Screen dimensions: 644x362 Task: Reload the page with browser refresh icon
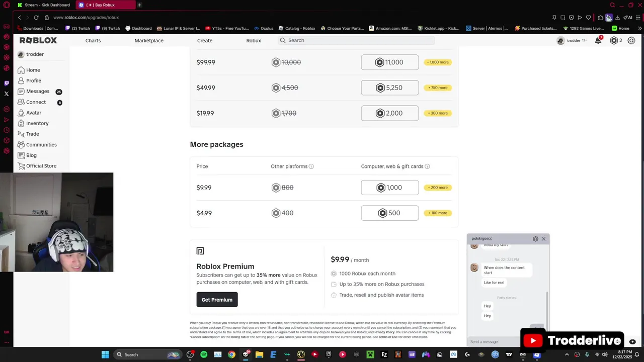36,18
